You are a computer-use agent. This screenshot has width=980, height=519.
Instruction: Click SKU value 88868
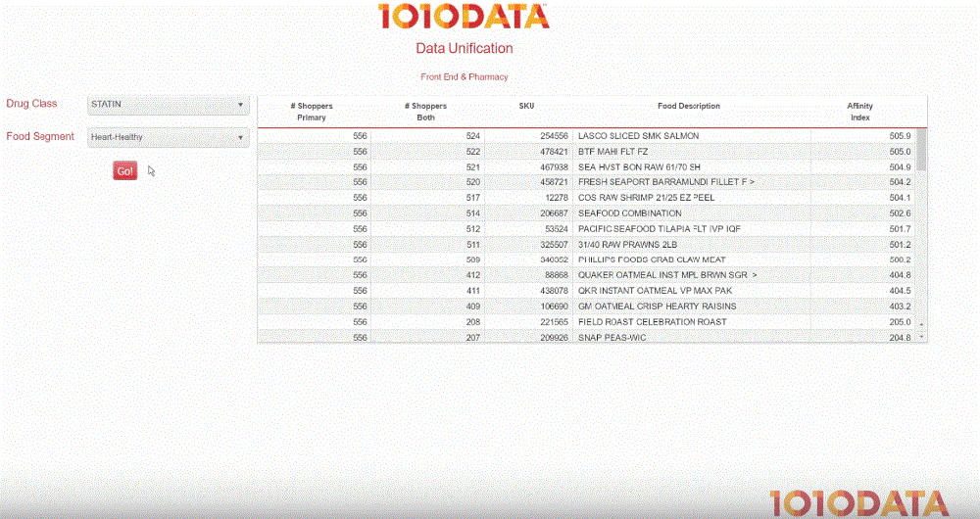coord(557,275)
